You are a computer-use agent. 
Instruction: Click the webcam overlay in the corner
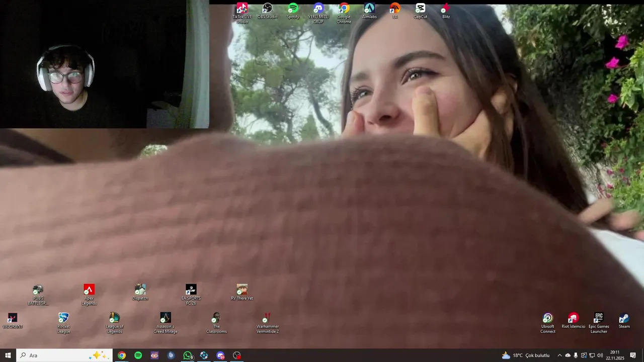coord(105,64)
